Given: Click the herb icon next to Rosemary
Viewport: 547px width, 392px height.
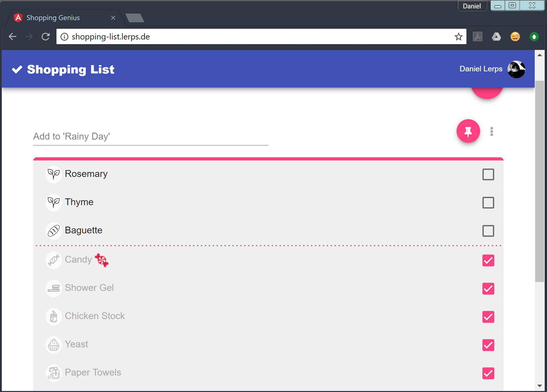Looking at the screenshot, I should point(54,174).
